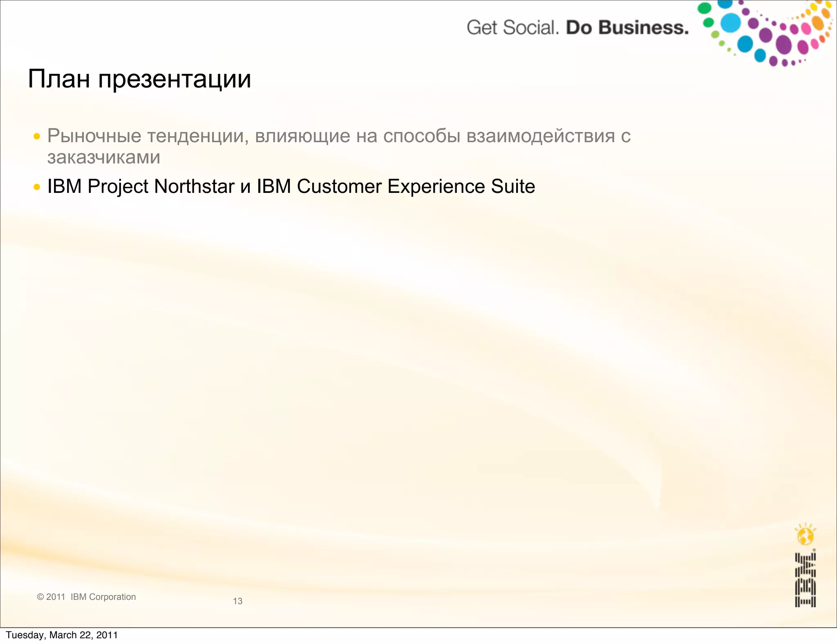Click the pink circle in the dots graphic
Image resolution: width=837 pixels, height=644 pixels.
tap(806, 29)
